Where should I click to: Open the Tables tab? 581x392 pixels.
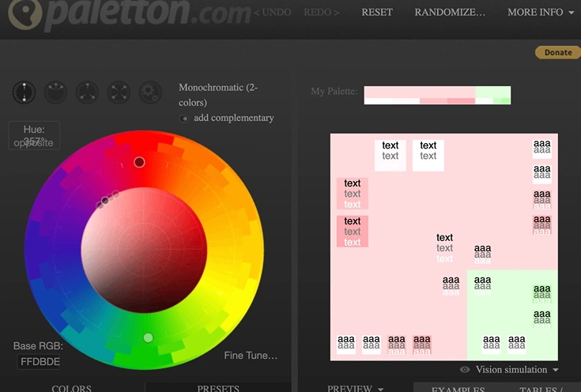(x=541, y=388)
